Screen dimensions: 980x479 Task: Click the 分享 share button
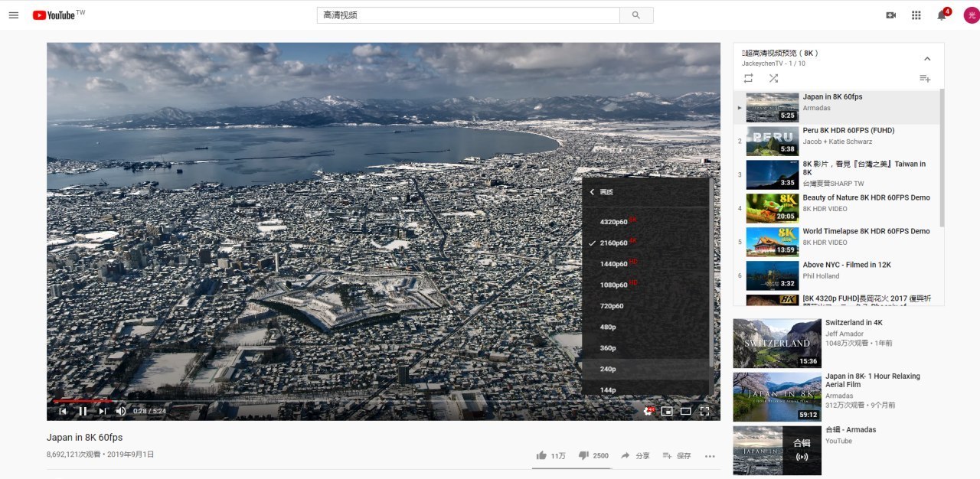(x=635, y=455)
